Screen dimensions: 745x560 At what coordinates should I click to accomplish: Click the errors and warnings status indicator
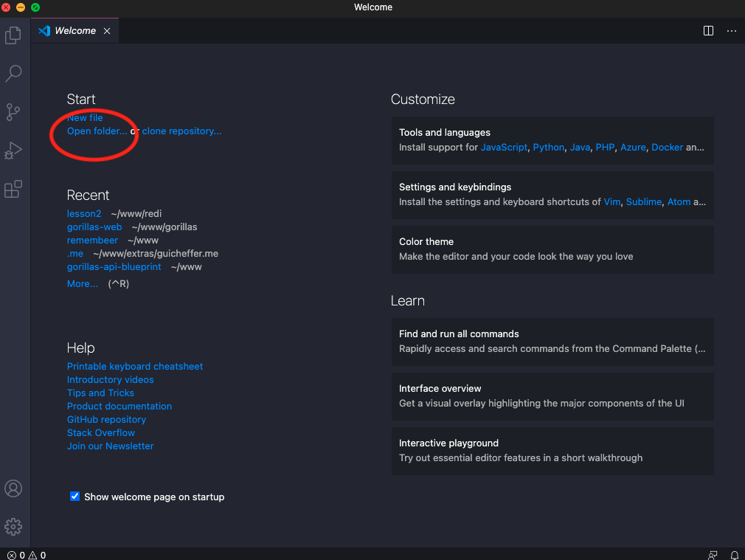click(27, 555)
